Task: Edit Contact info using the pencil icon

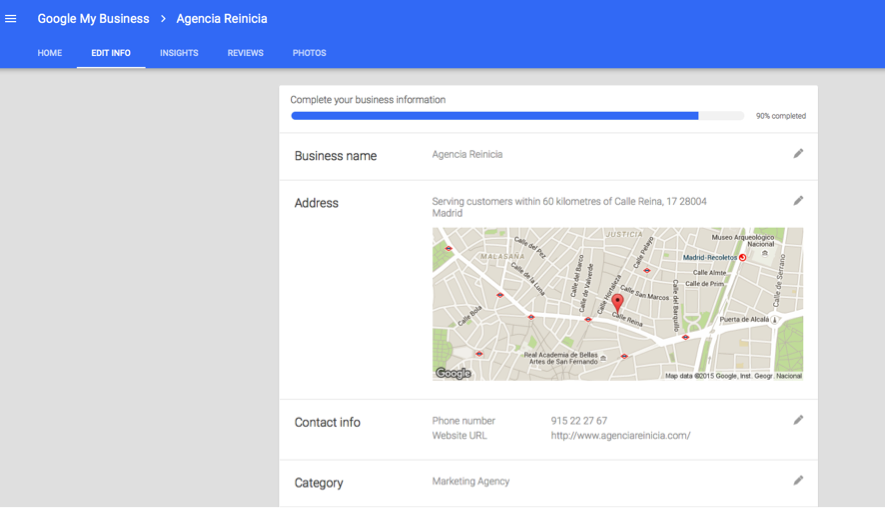Action: click(798, 420)
